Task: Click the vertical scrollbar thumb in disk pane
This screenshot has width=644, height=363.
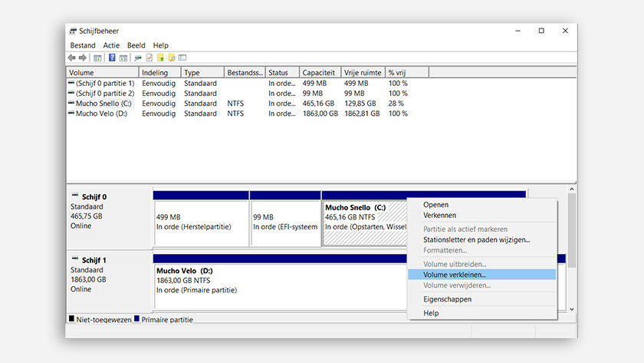Action: point(572,230)
